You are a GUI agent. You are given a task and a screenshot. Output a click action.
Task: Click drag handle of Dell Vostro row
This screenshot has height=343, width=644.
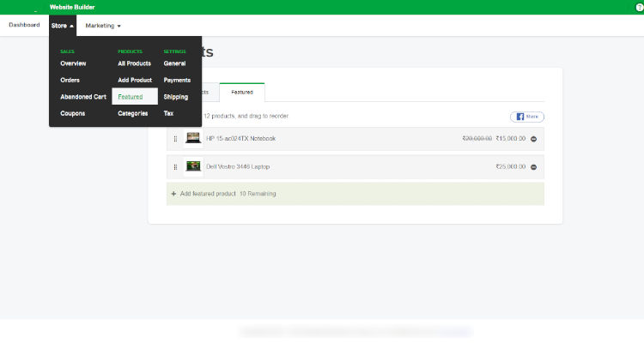175,166
